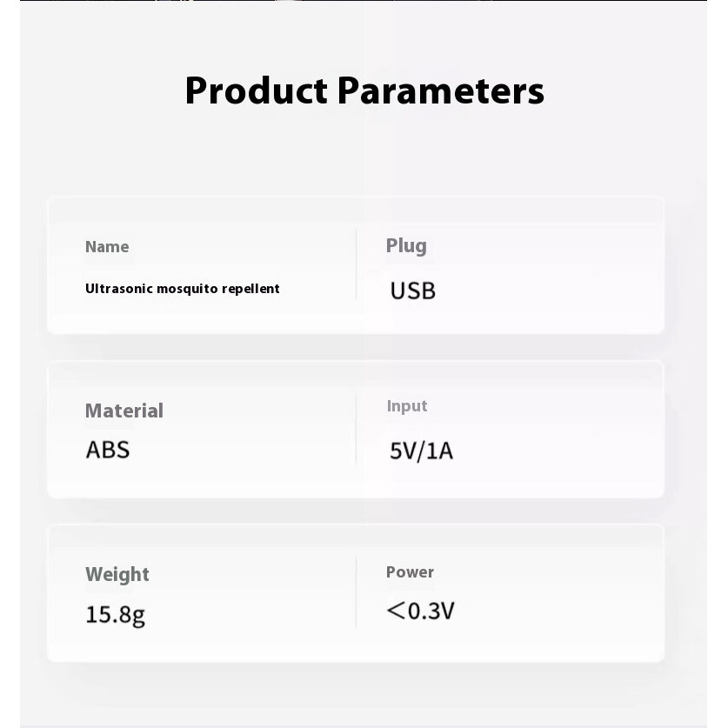728x728 pixels.
Task: Select the Power label
Action: tap(410, 572)
